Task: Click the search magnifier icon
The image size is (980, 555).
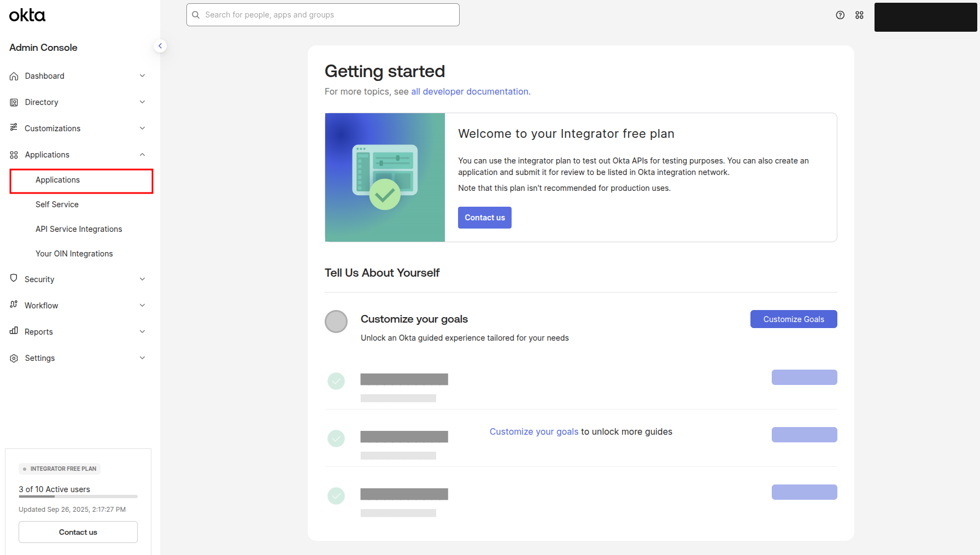Action: point(196,15)
